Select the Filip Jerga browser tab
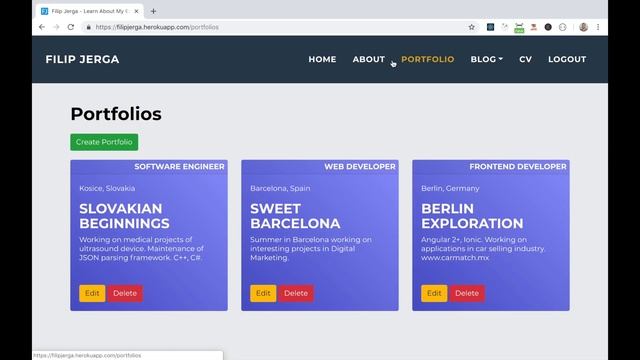This screenshot has height=360, width=640. (89, 11)
